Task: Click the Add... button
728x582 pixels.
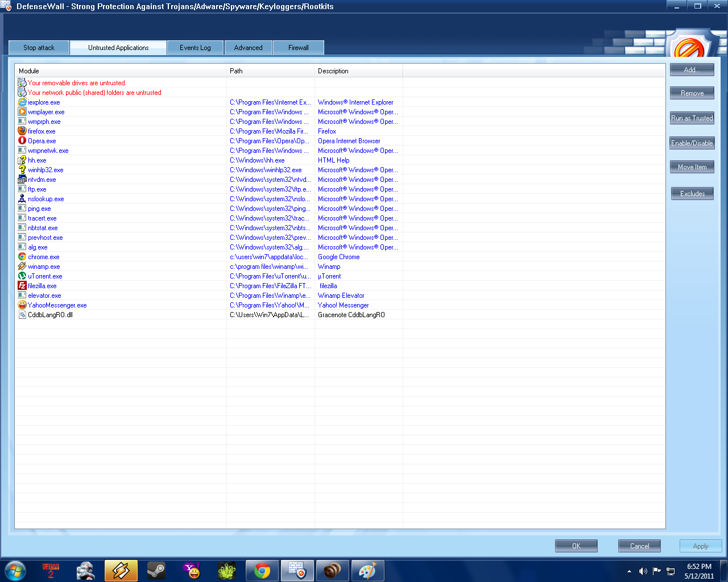Action: point(692,70)
